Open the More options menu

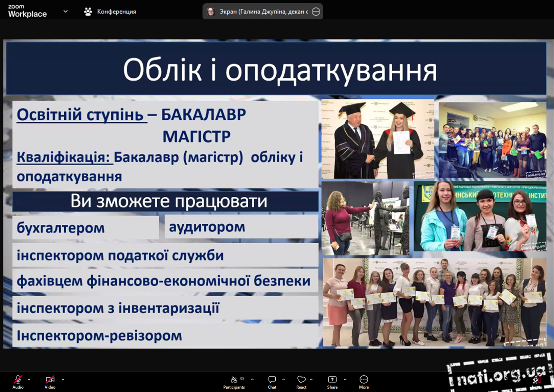(x=364, y=382)
